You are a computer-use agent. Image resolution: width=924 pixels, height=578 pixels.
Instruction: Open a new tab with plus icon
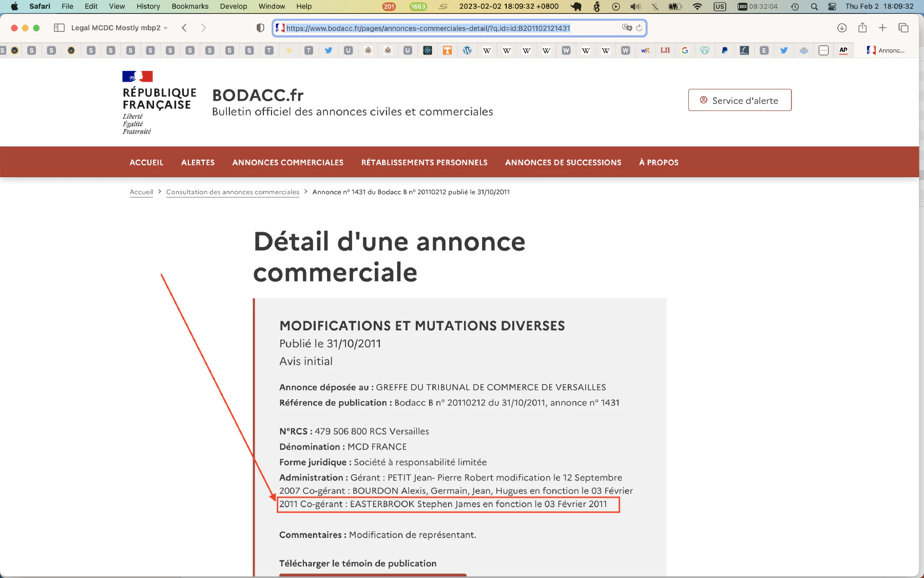882,28
